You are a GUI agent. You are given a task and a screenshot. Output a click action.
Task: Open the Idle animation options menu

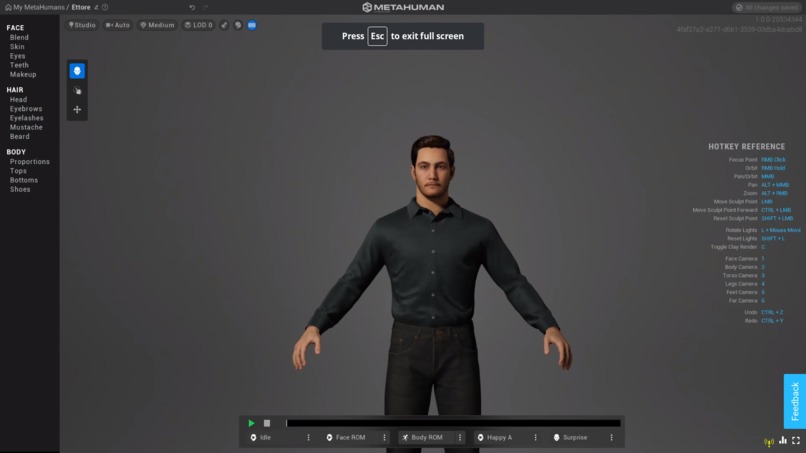coord(308,438)
